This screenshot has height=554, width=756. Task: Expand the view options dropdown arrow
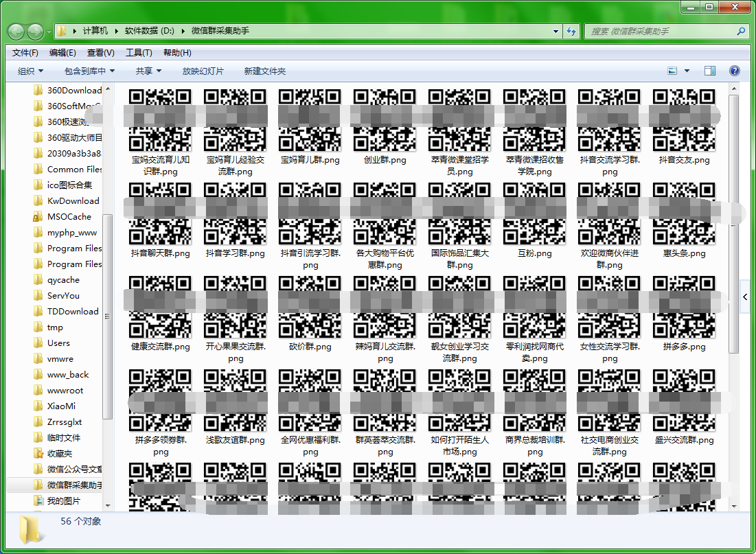687,71
